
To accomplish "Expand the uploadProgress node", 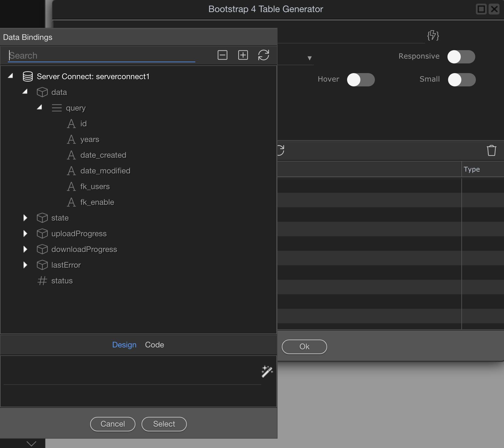I will tap(25, 234).
